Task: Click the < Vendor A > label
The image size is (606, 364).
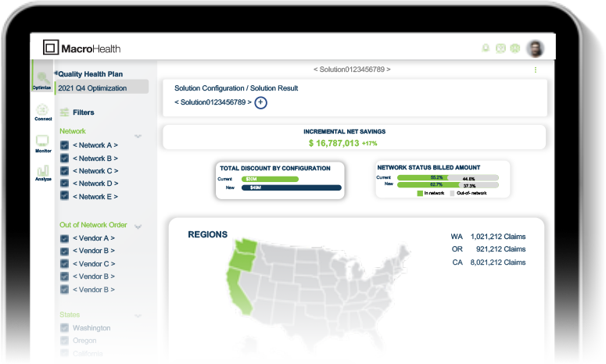Action: [x=94, y=238]
